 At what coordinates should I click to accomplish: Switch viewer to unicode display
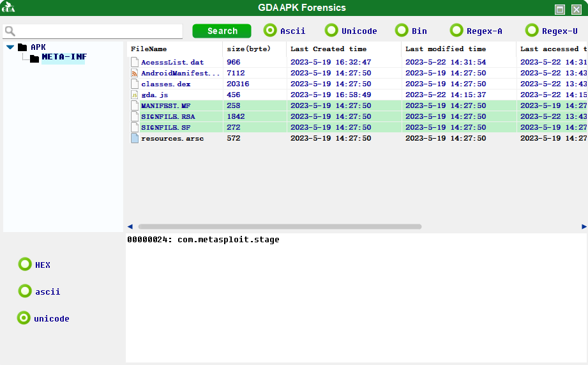24,318
